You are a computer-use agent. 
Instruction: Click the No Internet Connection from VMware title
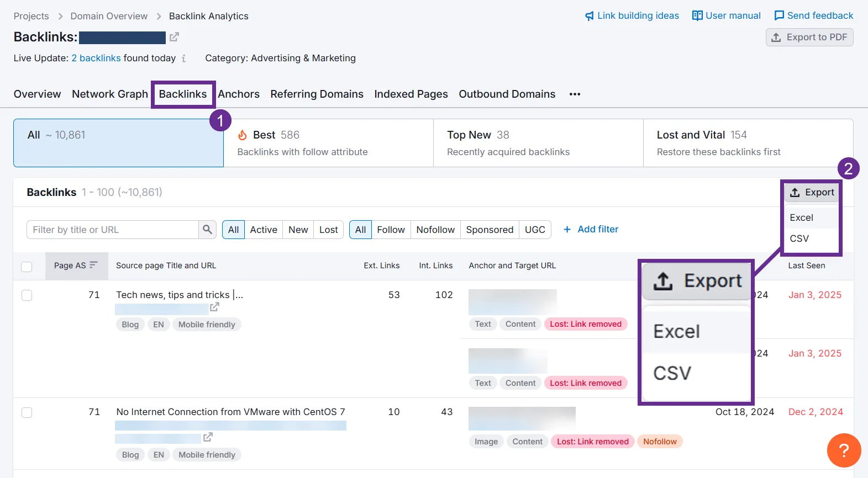tap(230, 412)
